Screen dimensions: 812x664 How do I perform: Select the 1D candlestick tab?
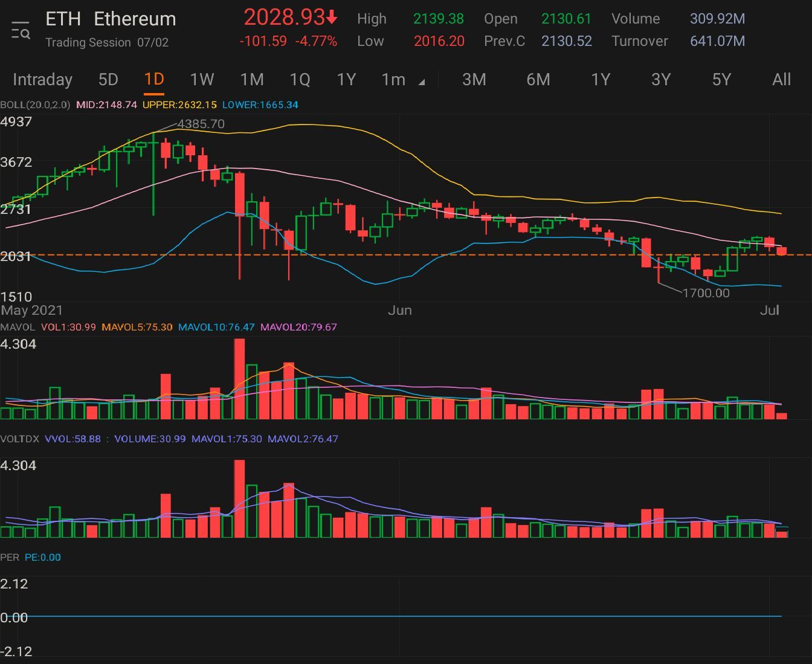coord(154,80)
